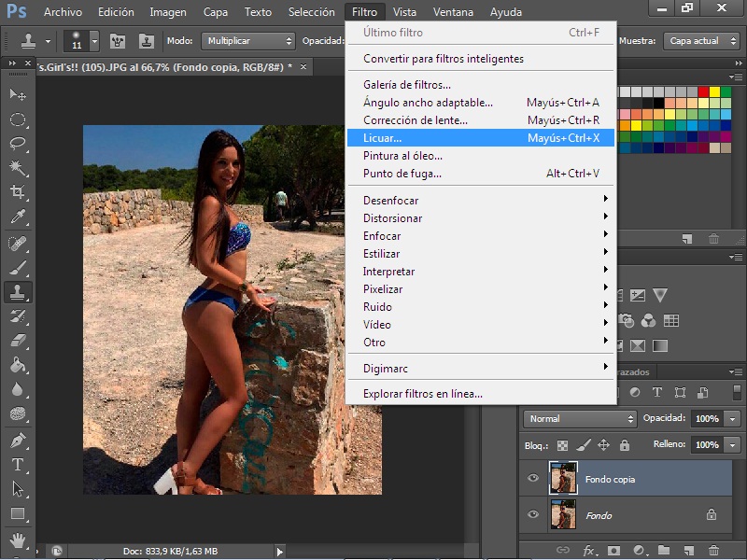This screenshot has width=747, height=560.
Task: Pick the Magic Wand tool
Action: click(x=17, y=168)
